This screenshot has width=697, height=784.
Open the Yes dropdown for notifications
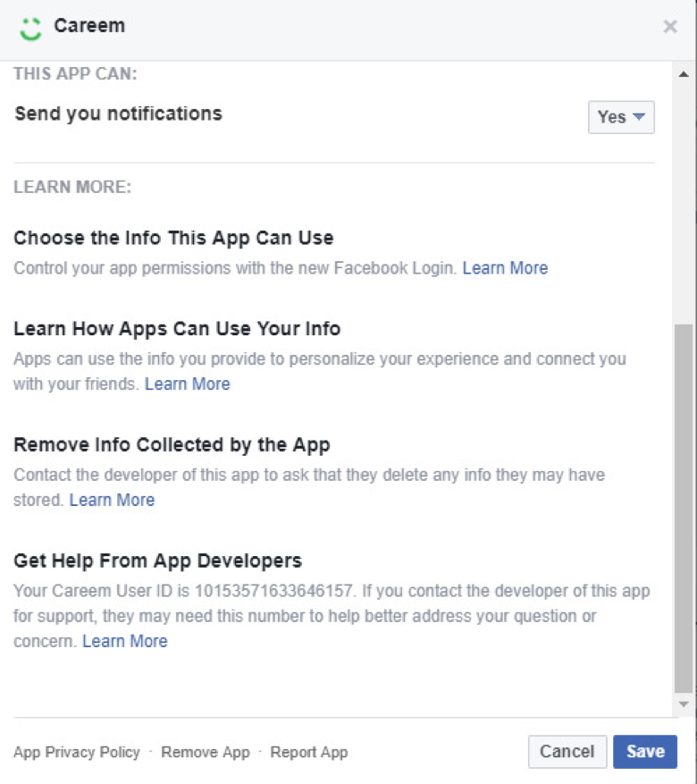621,117
